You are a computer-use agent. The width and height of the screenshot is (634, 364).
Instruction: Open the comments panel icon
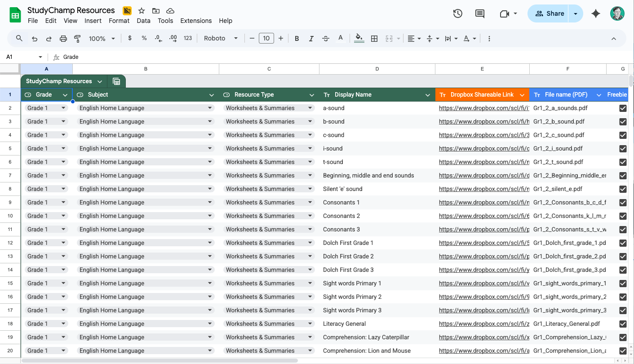480,13
